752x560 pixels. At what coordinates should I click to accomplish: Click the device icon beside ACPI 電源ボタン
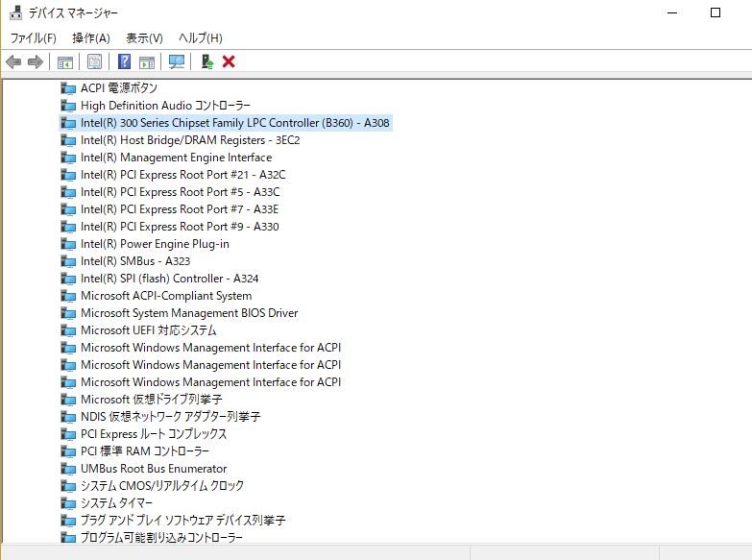point(68,88)
